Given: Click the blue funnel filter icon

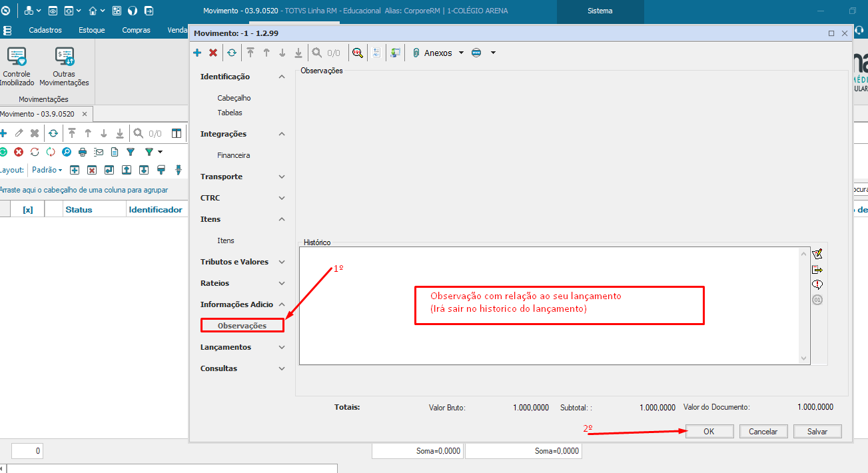Looking at the screenshot, I should point(131,152).
